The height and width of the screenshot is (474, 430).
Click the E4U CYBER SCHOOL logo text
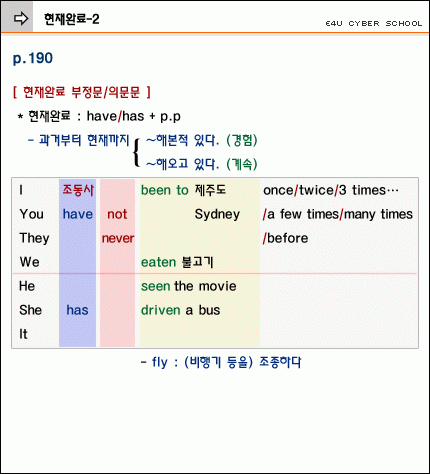(374, 24)
